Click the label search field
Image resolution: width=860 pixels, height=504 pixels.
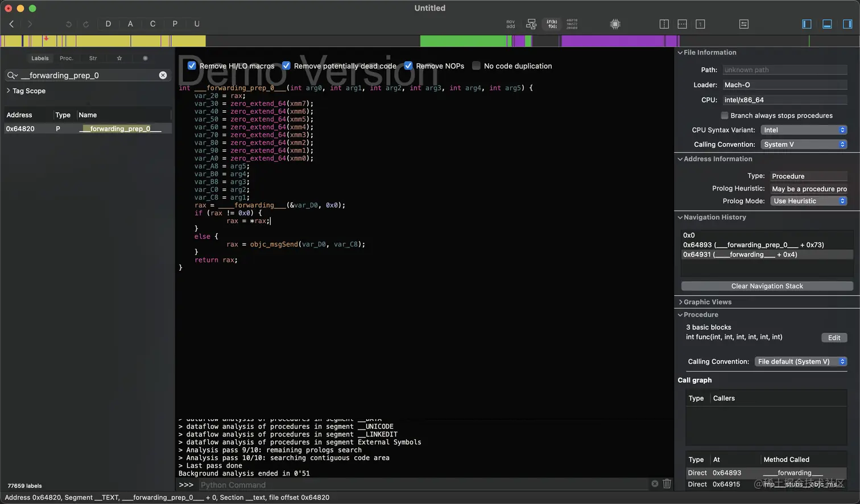coord(88,75)
